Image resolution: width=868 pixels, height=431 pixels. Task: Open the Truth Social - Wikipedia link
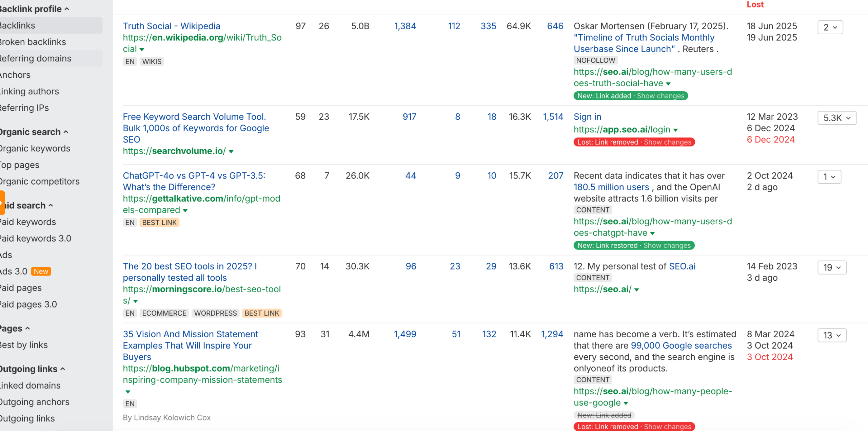(x=172, y=26)
